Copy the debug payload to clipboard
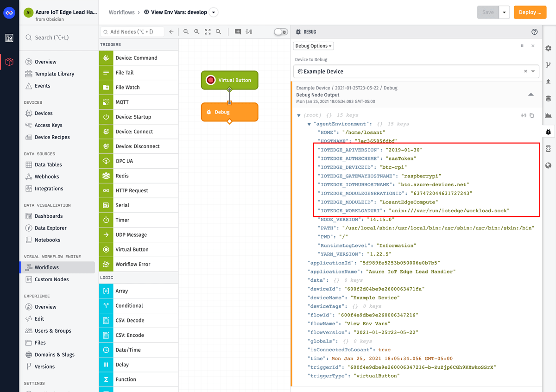The image size is (556, 392). [532, 115]
